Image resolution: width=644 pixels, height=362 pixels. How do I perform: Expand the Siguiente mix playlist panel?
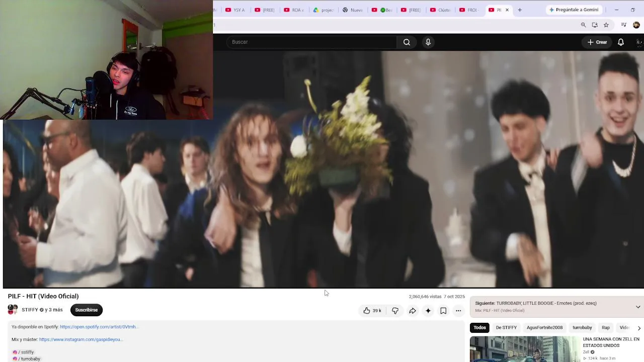(638, 307)
